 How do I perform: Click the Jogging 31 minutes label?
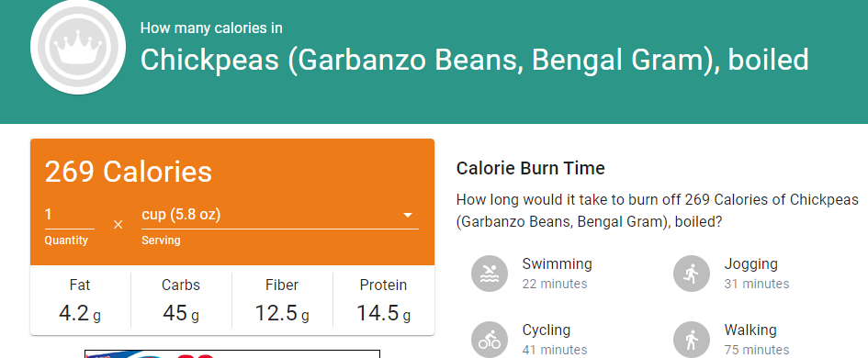pyautogui.click(x=757, y=274)
